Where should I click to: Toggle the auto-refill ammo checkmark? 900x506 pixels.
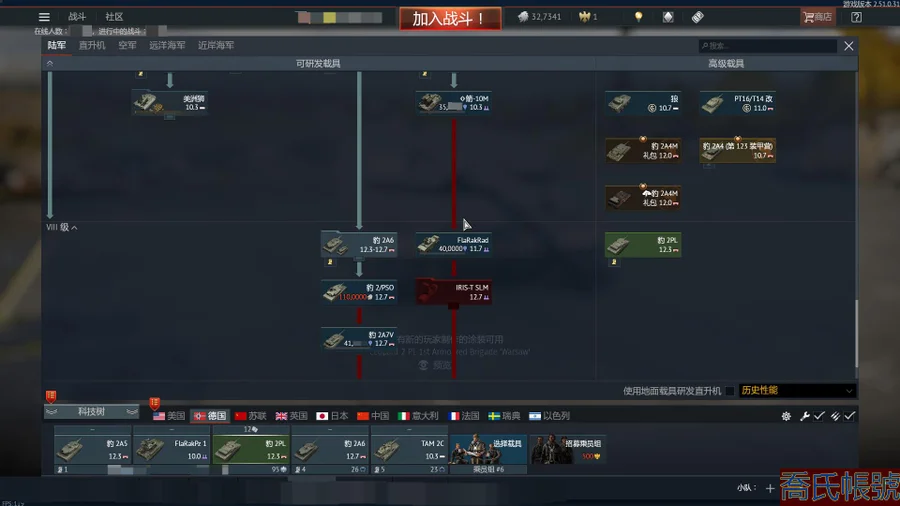(x=849, y=416)
